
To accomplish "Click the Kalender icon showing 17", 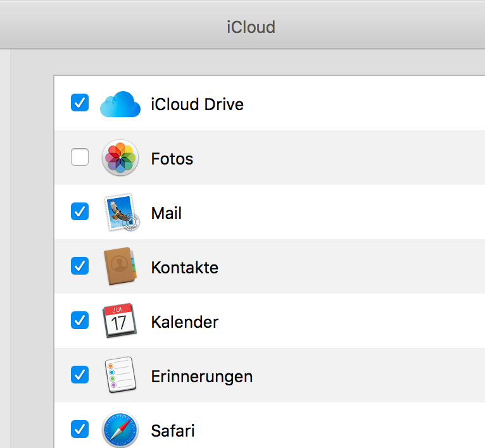I will pos(120,321).
